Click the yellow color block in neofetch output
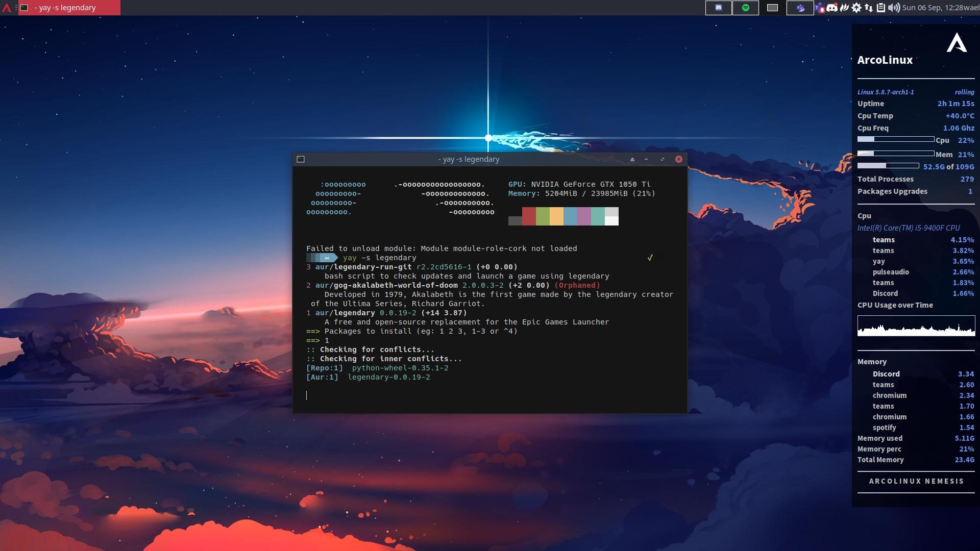This screenshot has width=980, height=551. (556, 216)
